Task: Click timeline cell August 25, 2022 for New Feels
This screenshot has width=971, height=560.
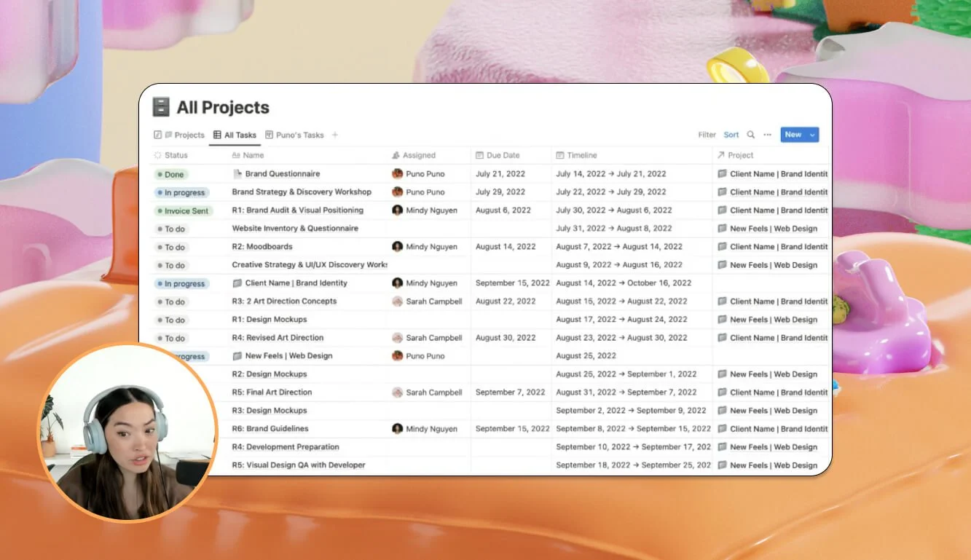Action: 586,356
